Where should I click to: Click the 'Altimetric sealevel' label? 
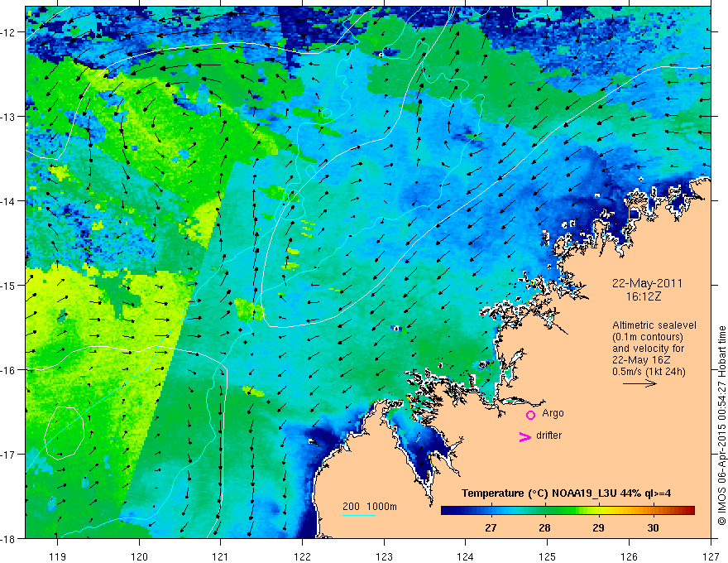pos(654,325)
